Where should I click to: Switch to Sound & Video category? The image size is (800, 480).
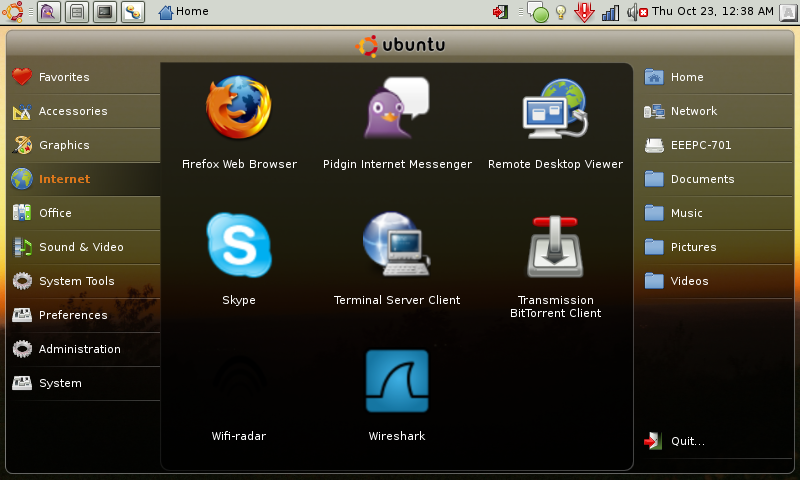pyautogui.click(x=84, y=247)
